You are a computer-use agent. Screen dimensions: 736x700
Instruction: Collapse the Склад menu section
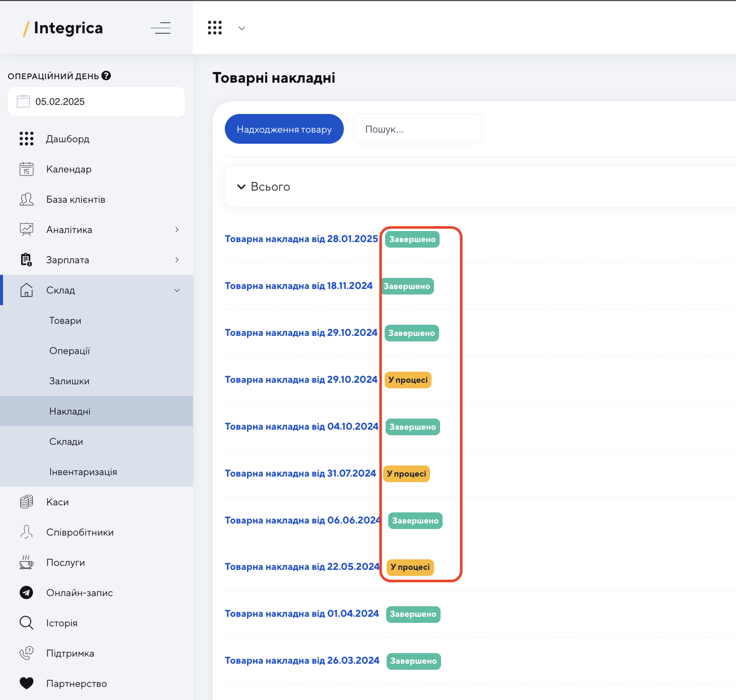point(177,290)
